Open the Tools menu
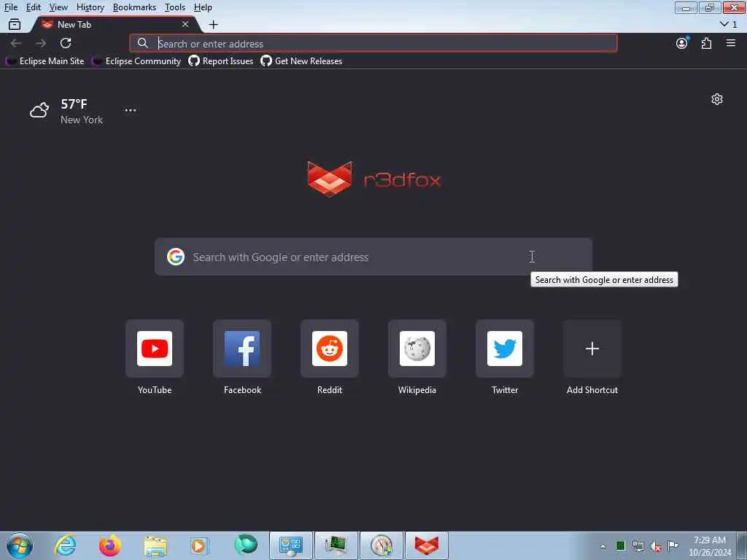 coord(175,7)
